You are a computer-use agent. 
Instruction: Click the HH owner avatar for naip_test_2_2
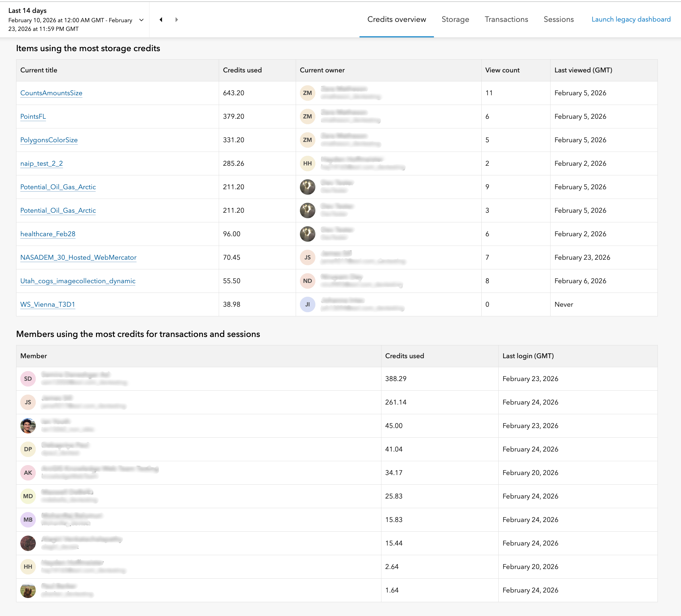coord(307,163)
